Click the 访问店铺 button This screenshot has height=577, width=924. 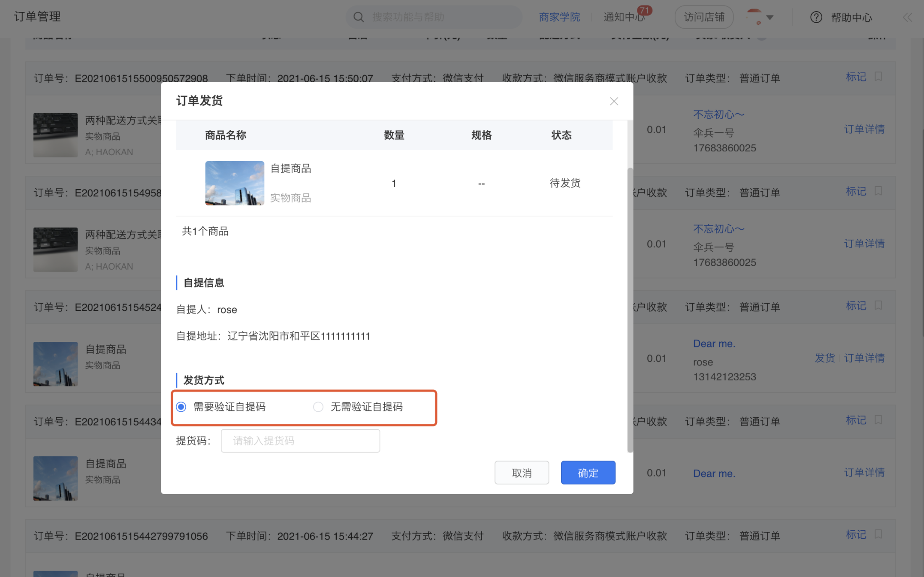[704, 17]
